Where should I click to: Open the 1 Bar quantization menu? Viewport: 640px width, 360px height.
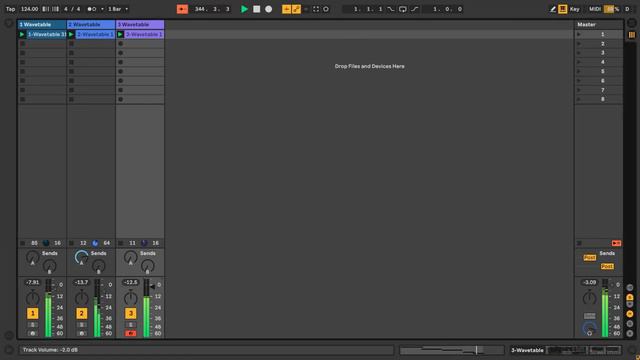118,9
